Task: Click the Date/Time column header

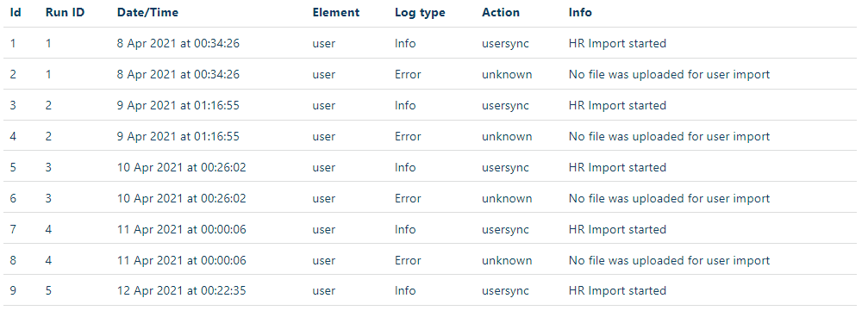Action: point(147,12)
